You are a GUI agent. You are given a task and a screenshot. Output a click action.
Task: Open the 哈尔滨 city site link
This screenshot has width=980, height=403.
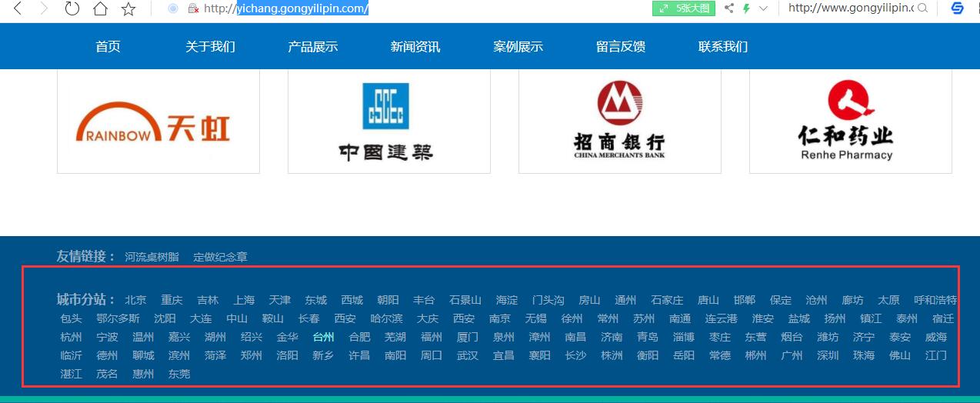point(386,318)
